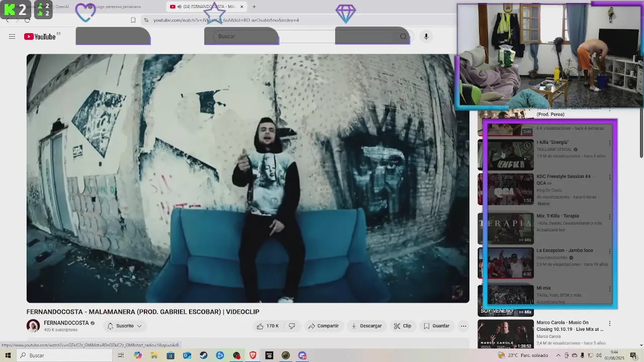View site information icon beside URL
The height and width of the screenshot is (362, 644).
[146, 20]
